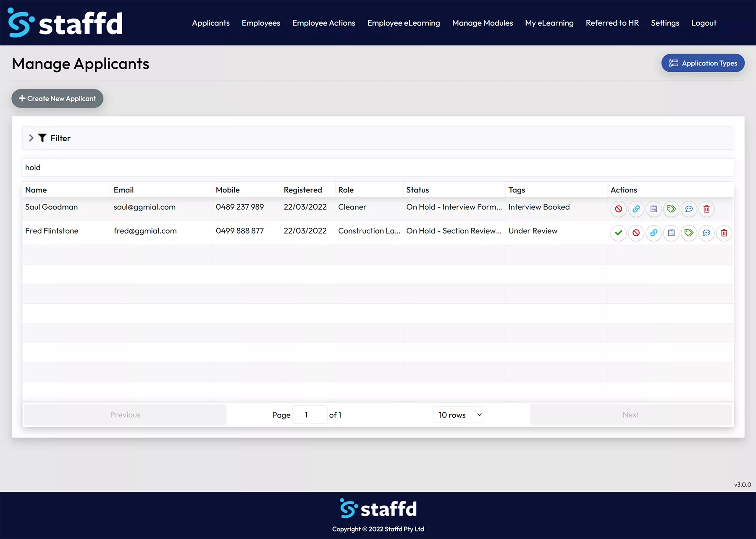Screen dimensions: 756x539
Task: Approve Fred Flintstone with the green checkmark
Action: 619,233
